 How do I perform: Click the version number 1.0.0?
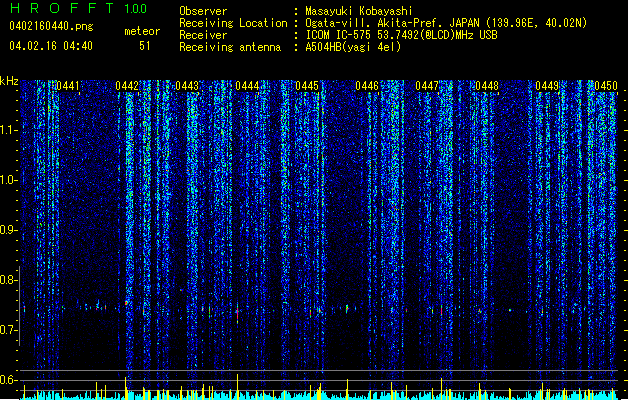pos(136,8)
